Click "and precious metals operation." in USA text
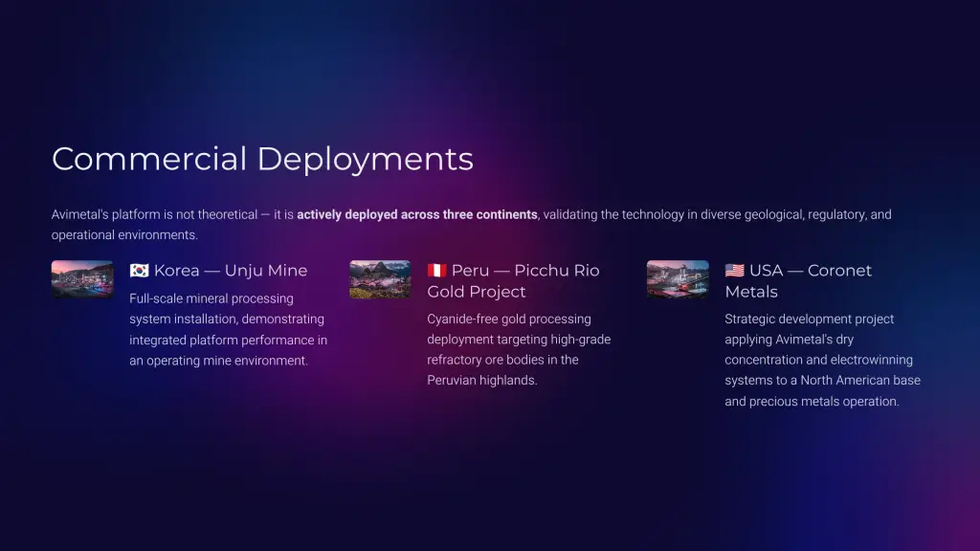This screenshot has width=980, height=551. pyautogui.click(x=812, y=402)
